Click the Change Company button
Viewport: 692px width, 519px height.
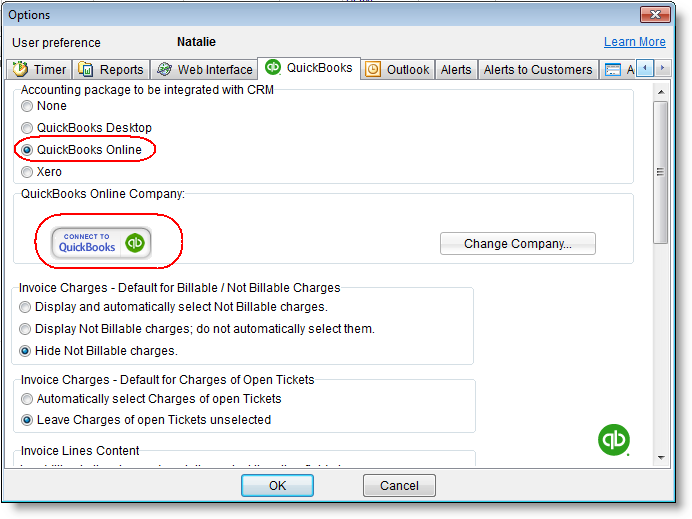517,244
